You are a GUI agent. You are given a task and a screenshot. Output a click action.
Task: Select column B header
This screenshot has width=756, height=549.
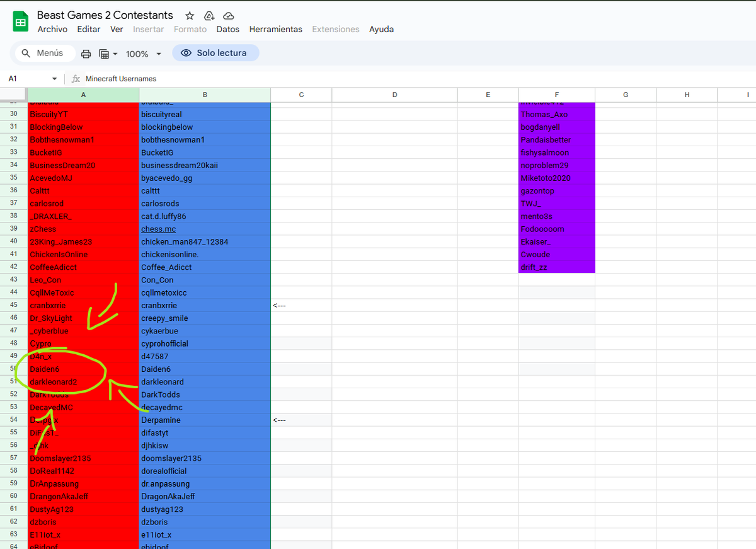[205, 95]
